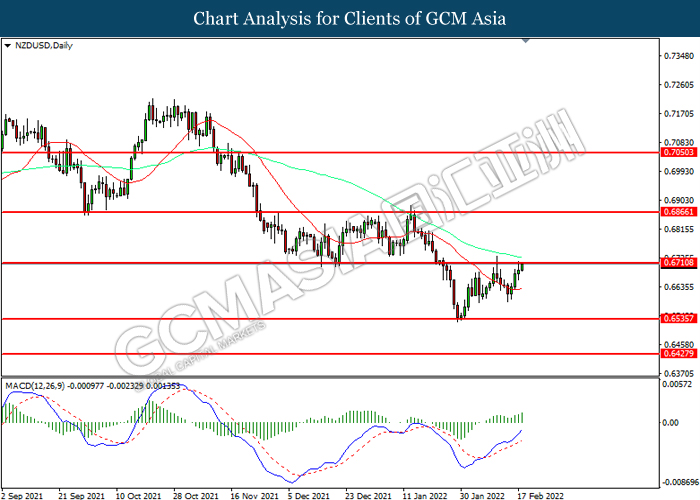Click the 21 Sep 2021 date label
700x500 pixels.
tap(81, 496)
